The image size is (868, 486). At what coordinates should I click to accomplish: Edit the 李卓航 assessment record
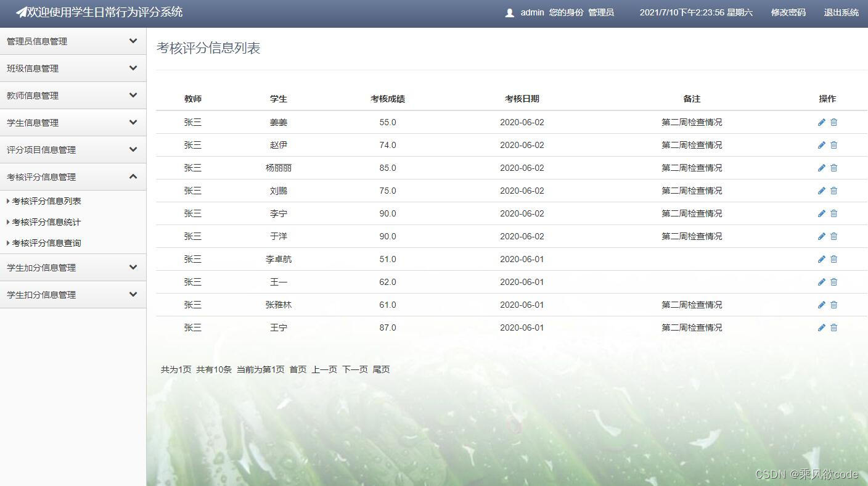click(821, 259)
